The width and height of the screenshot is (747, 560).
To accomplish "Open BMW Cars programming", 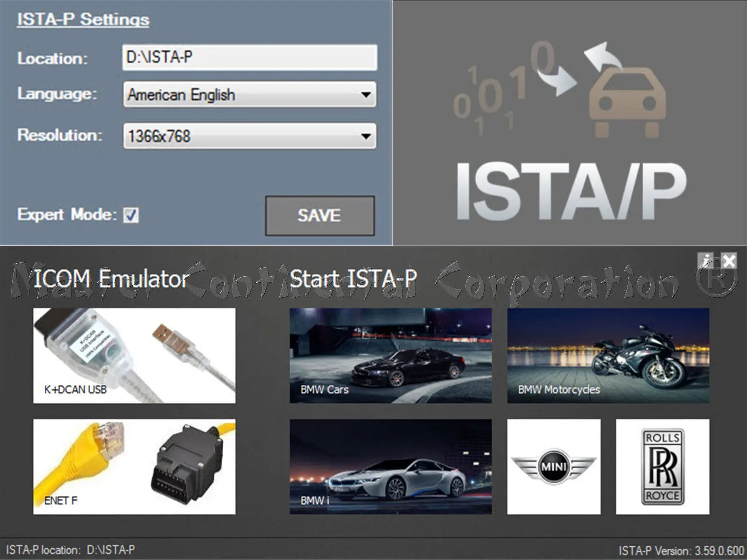I will point(392,355).
